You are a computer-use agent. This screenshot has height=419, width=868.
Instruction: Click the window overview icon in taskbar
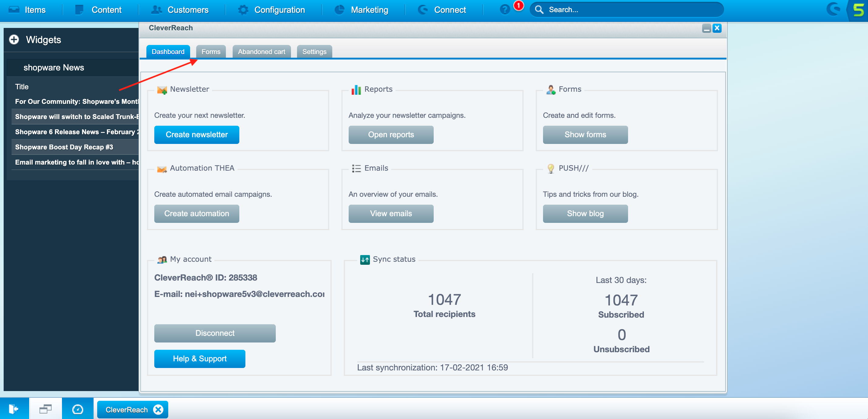tap(45, 409)
